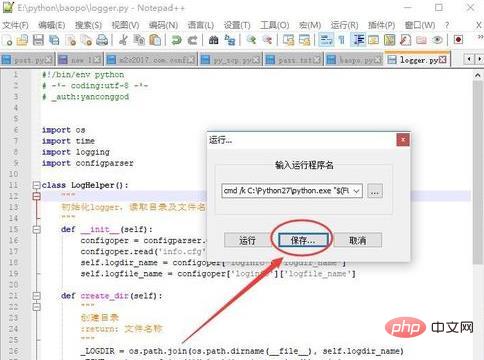The width and height of the screenshot is (484, 360).
Task: Open the 运行(R) menu
Action: coord(344,25)
